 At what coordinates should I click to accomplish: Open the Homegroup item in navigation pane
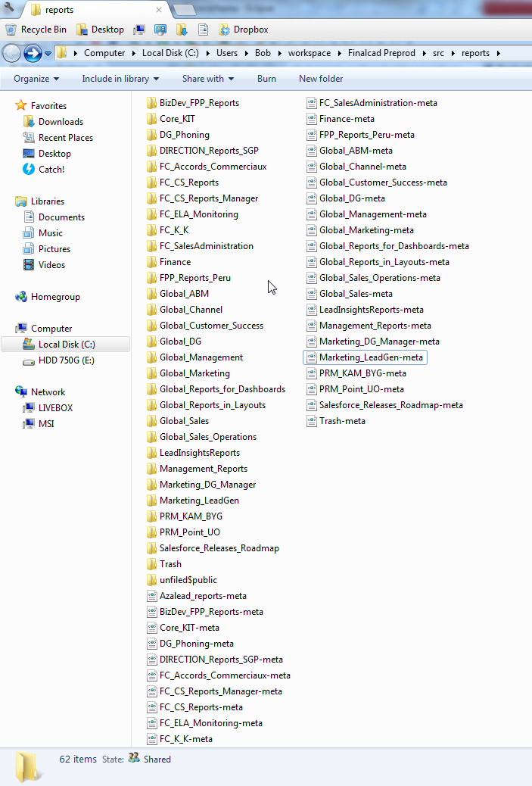point(54,297)
